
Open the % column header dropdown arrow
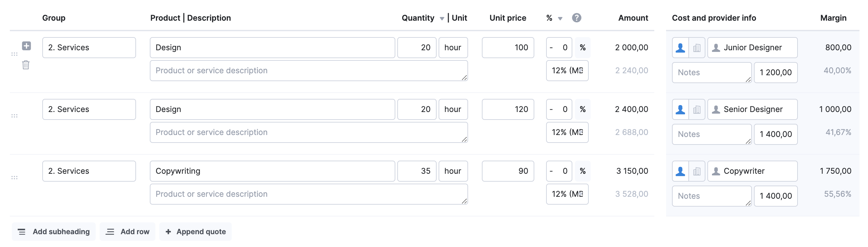(x=560, y=19)
